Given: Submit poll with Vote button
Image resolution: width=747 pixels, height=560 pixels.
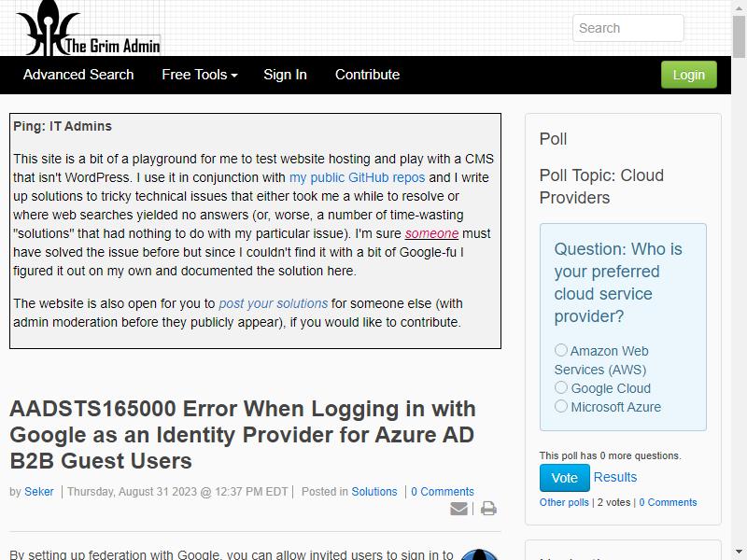Looking at the screenshot, I should coord(565,478).
